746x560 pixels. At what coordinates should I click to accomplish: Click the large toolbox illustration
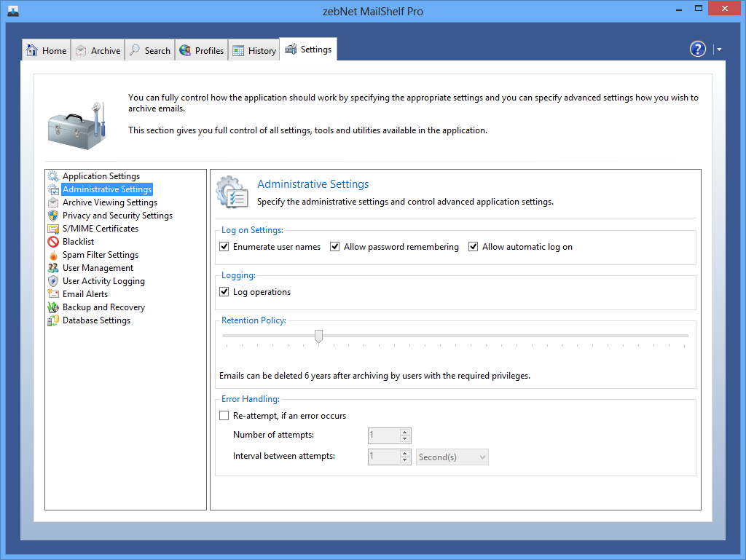[x=77, y=125]
